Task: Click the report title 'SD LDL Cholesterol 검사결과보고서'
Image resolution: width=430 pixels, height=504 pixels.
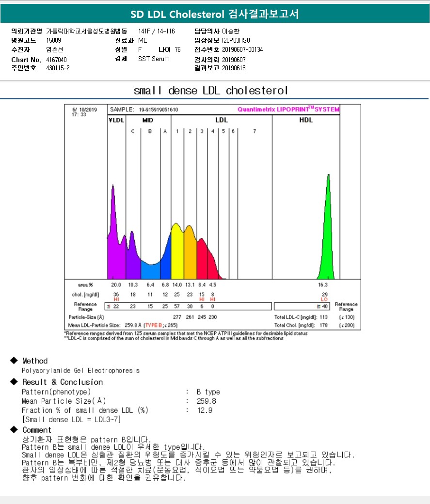Action: coord(215,14)
